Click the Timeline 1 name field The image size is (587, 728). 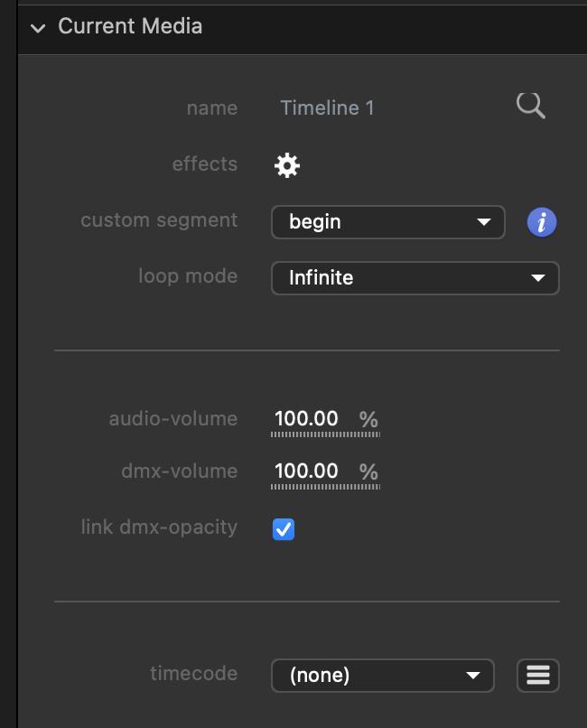327,108
